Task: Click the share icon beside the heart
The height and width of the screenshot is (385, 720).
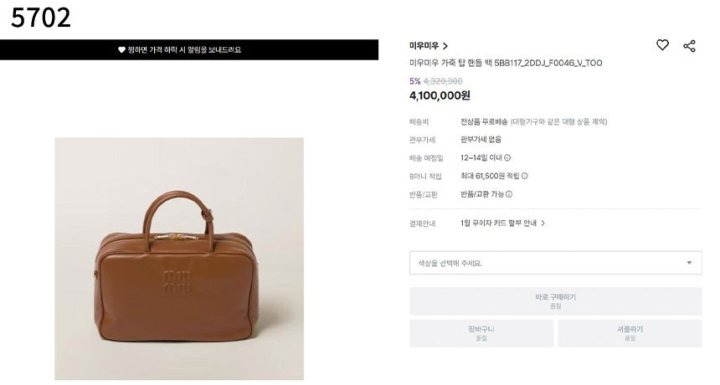Action: click(x=689, y=45)
